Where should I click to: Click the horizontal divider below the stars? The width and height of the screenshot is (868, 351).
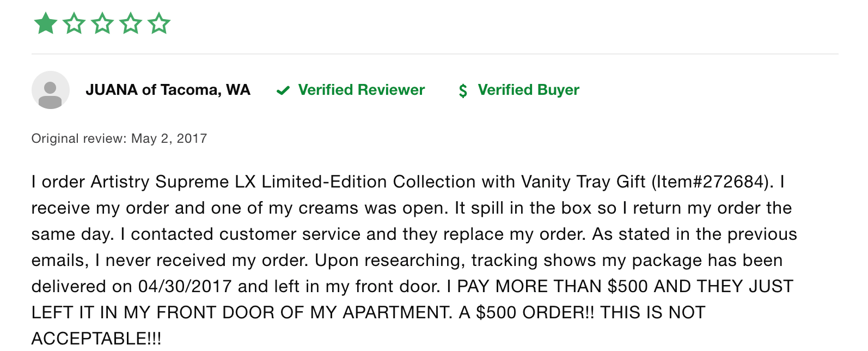(435, 54)
